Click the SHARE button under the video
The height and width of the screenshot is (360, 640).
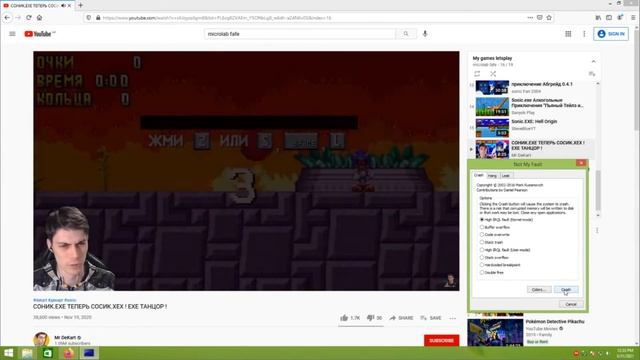point(401,318)
